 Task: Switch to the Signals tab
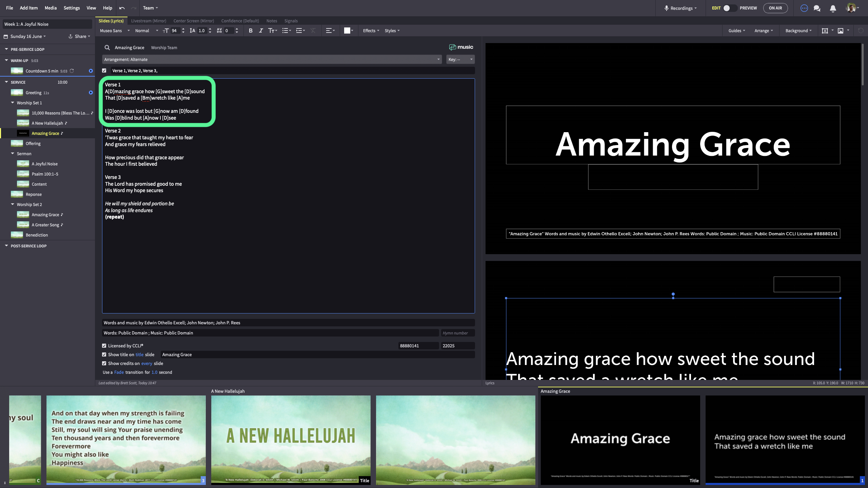click(x=291, y=21)
